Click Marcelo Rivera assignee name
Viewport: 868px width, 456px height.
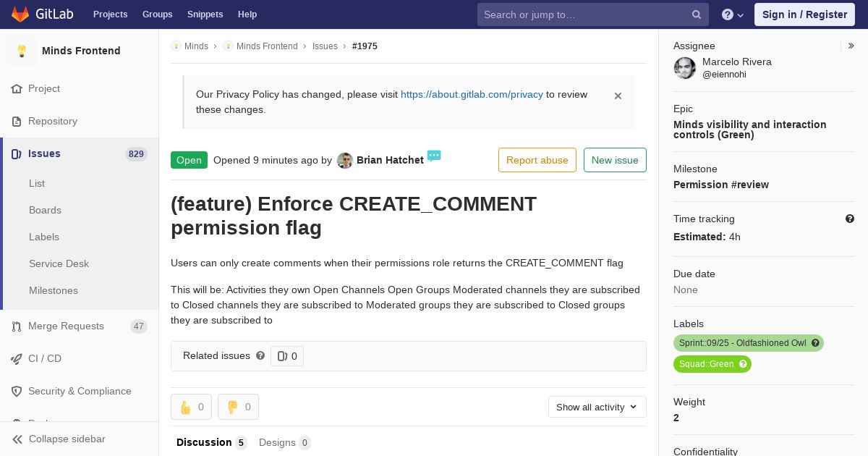(737, 62)
